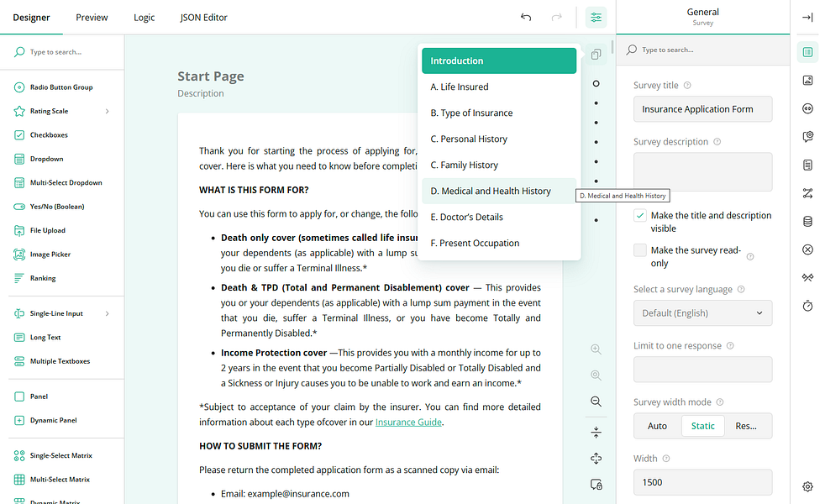Open the Insurance Guide link
Screen dimensions: 825x504
pyautogui.click(x=408, y=422)
